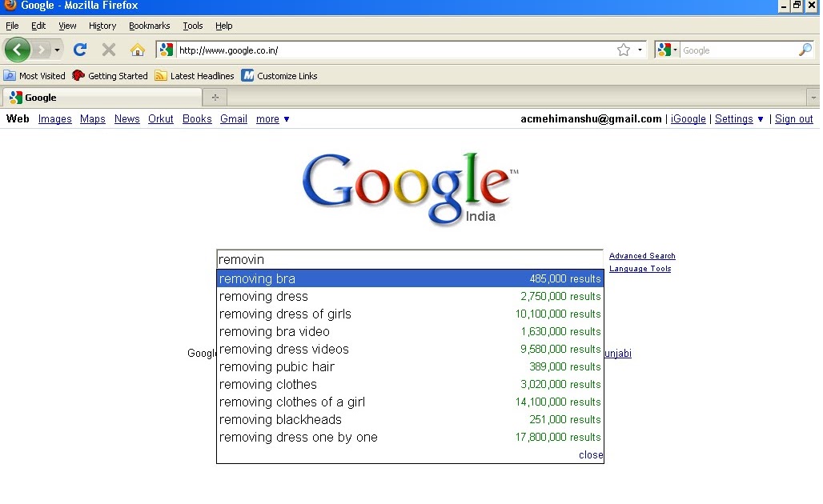Image resolution: width=823 pixels, height=504 pixels.
Task: Go to home page with Home icon
Action: (138, 50)
